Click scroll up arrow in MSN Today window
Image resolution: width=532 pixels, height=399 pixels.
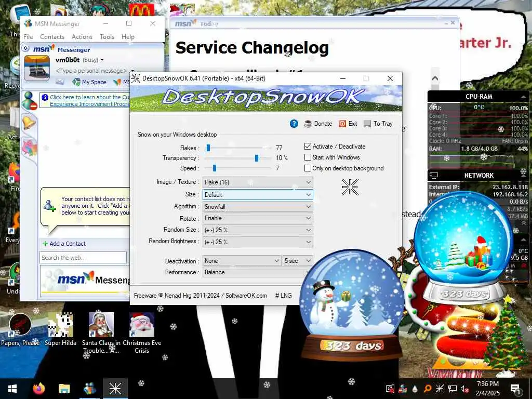(x=435, y=79)
